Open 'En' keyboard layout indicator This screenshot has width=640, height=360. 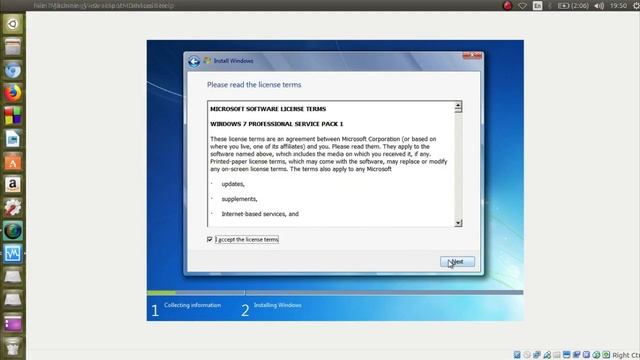(x=538, y=6)
